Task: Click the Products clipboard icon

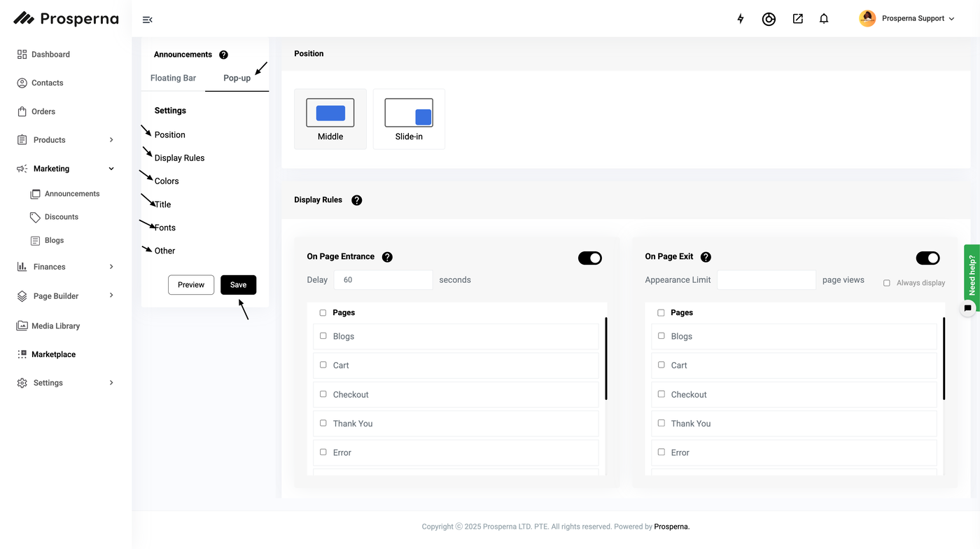Action: (22, 140)
